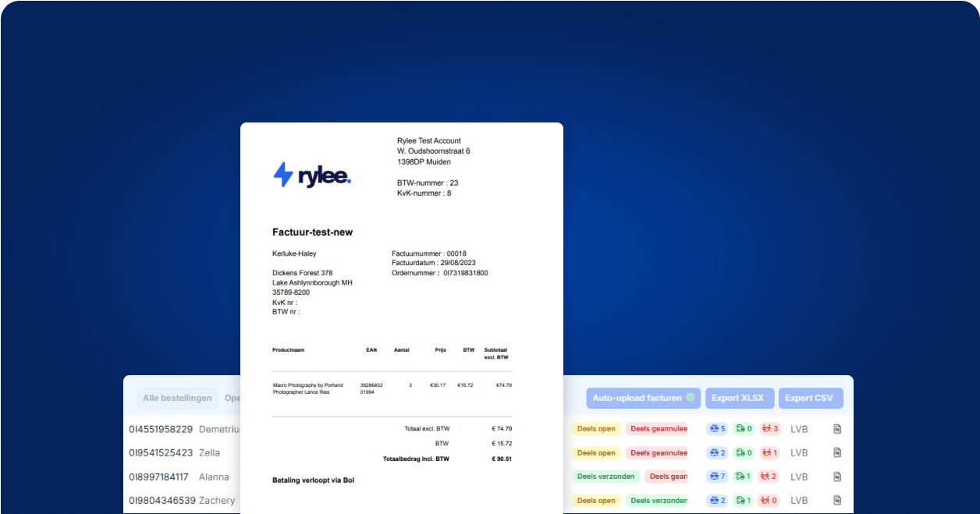Click the Auto-upload facturen button

637,398
